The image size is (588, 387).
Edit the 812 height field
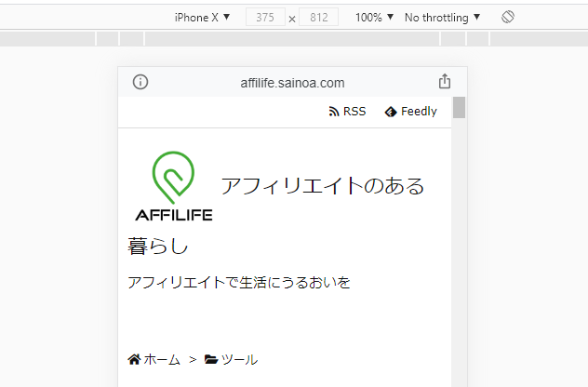(x=319, y=18)
